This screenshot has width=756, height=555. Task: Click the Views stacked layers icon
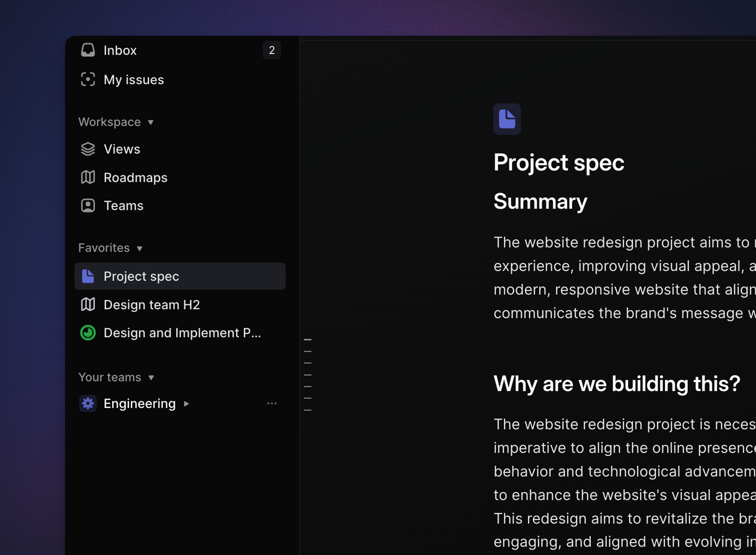click(x=88, y=149)
